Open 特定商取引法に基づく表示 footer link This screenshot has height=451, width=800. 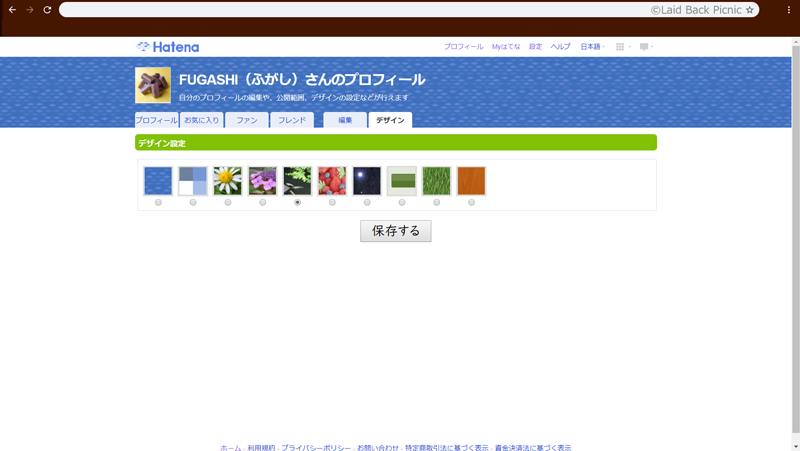coord(446,447)
